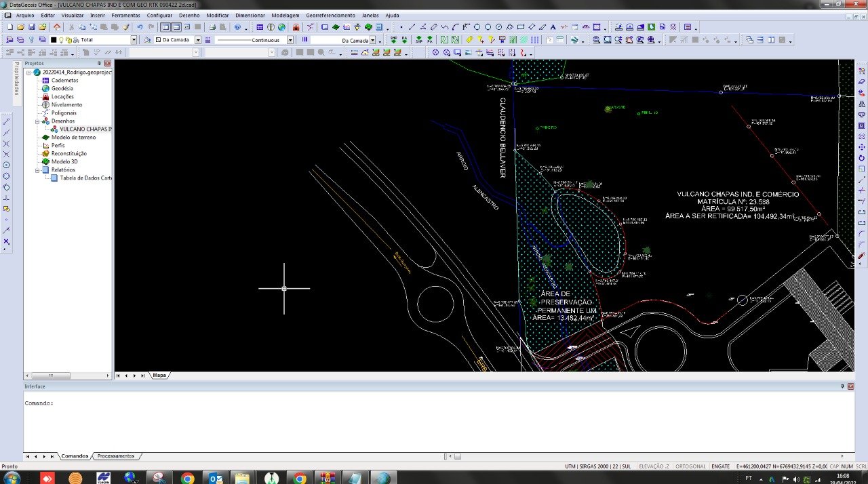This screenshot has height=484, width=868.
Task: Open the Continuous line type dropdown
Action: (290, 40)
